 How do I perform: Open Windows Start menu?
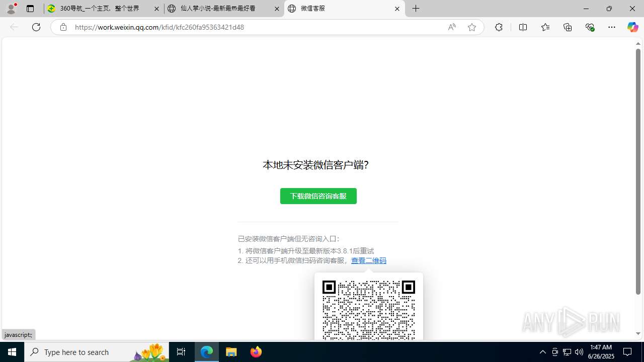12,352
